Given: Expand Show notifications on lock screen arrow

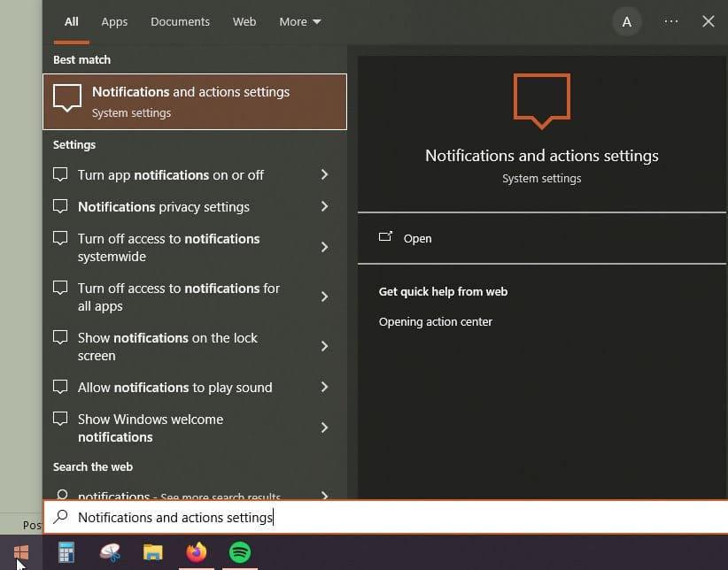Looking at the screenshot, I should click(324, 346).
